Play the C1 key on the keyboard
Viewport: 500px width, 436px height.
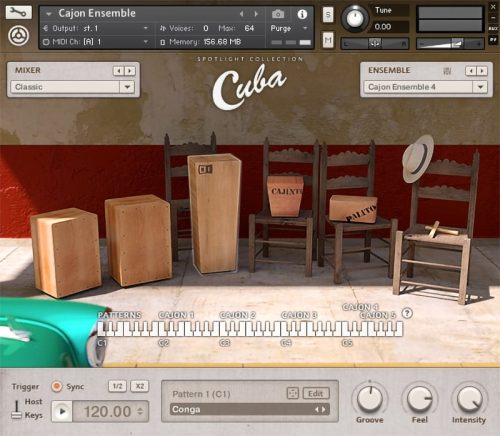pos(100,333)
